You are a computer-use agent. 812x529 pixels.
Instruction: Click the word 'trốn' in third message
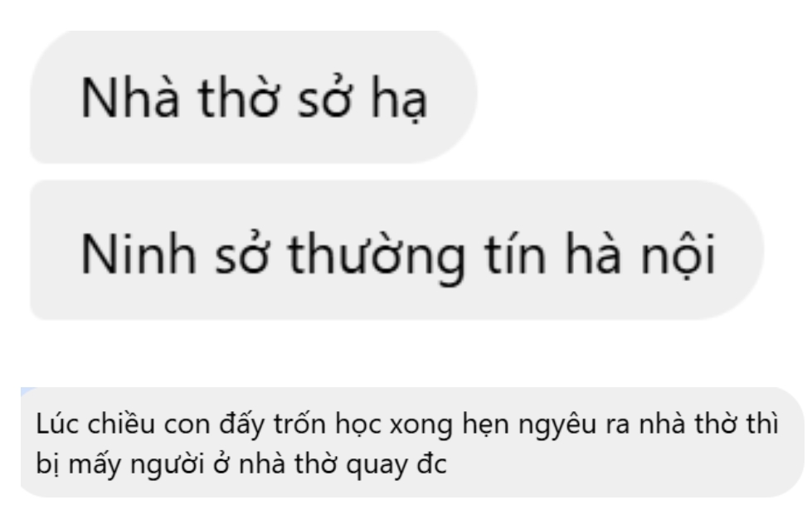pyautogui.click(x=300, y=424)
